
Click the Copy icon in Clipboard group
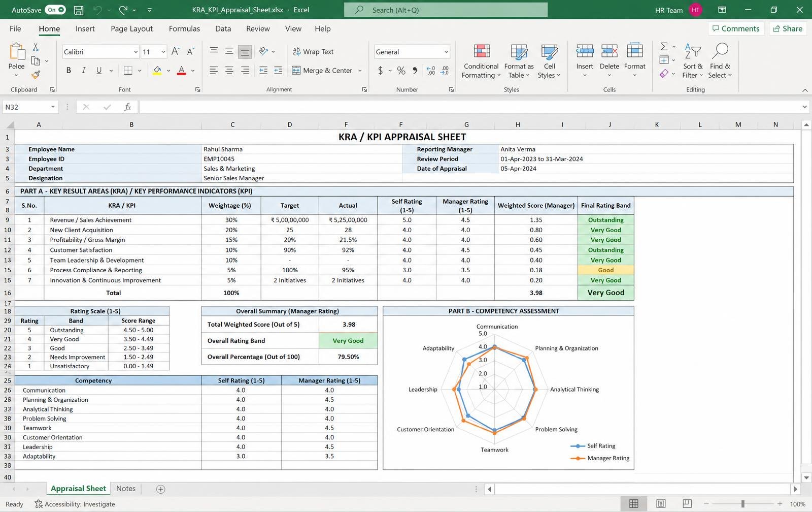(x=36, y=61)
